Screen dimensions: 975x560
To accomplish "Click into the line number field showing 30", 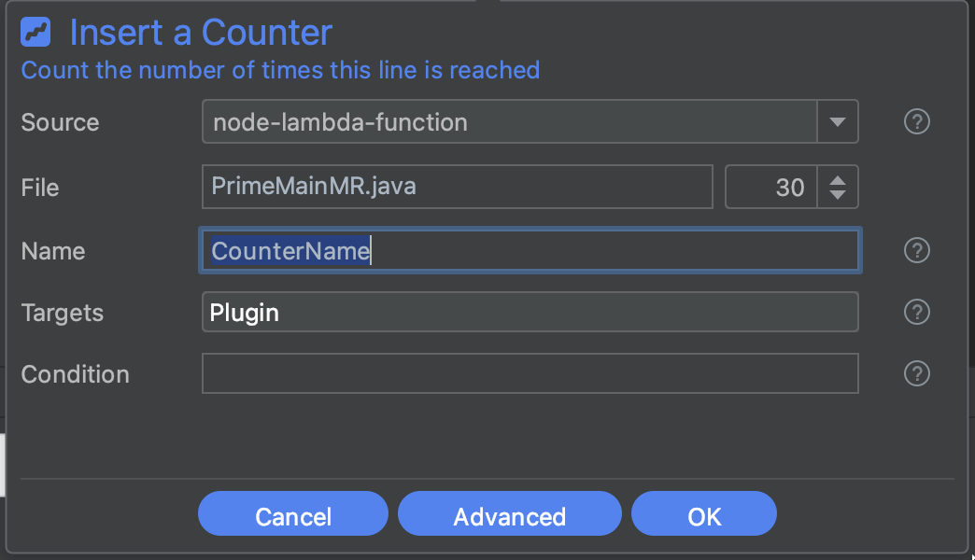I will [770, 188].
